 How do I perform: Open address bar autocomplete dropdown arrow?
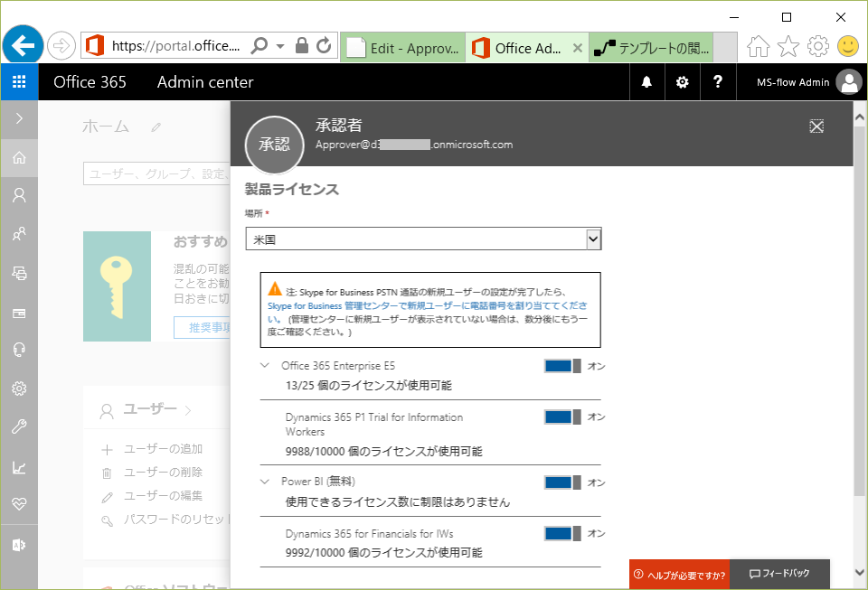click(280, 46)
